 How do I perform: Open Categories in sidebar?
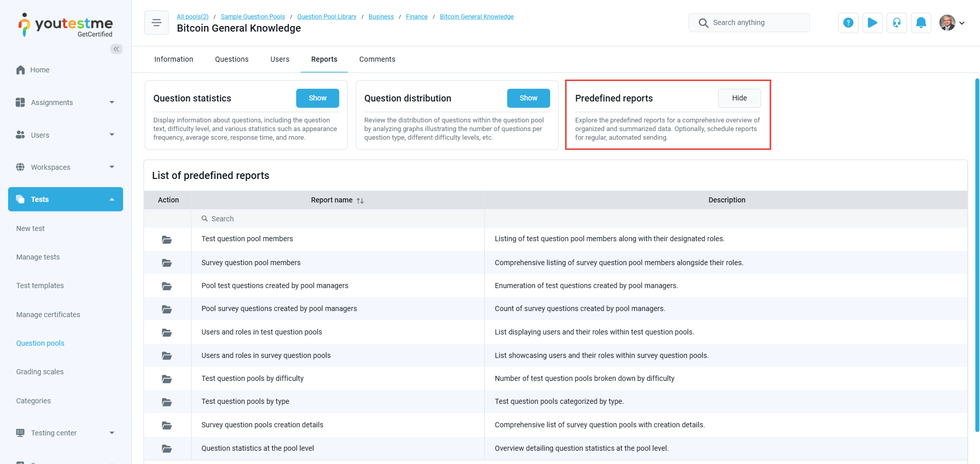tap(33, 401)
